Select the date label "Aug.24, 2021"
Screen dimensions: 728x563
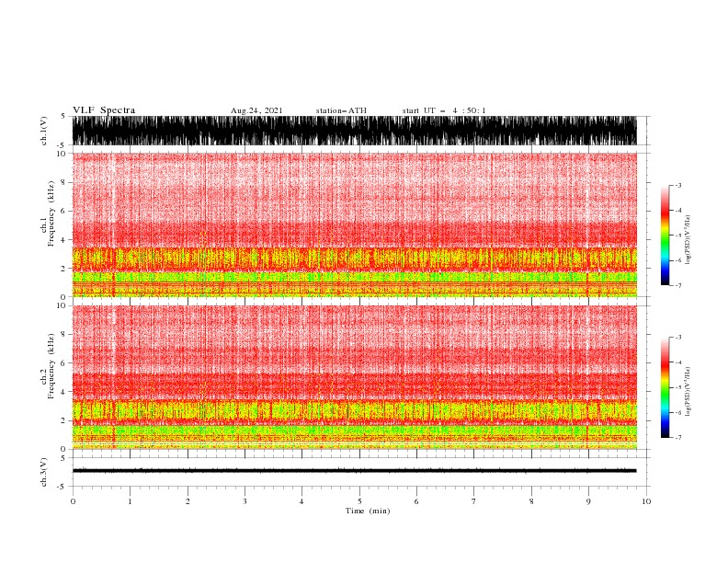[256, 110]
